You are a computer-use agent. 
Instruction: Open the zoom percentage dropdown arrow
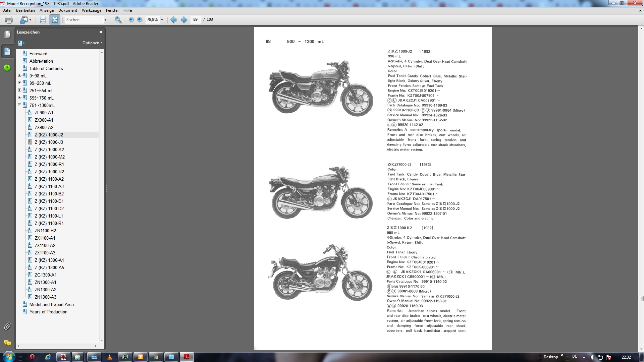click(162, 20)
